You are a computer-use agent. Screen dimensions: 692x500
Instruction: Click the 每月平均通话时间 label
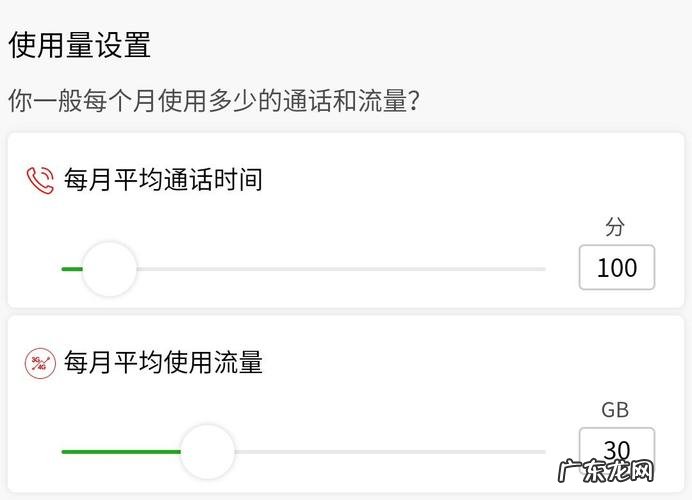tap(163, 180)
